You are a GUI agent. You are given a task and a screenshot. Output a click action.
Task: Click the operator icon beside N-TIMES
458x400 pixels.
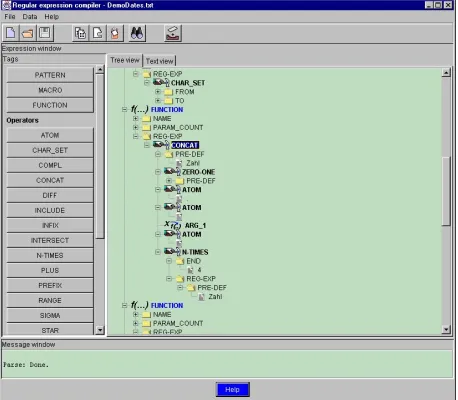(x=172, y=252)
